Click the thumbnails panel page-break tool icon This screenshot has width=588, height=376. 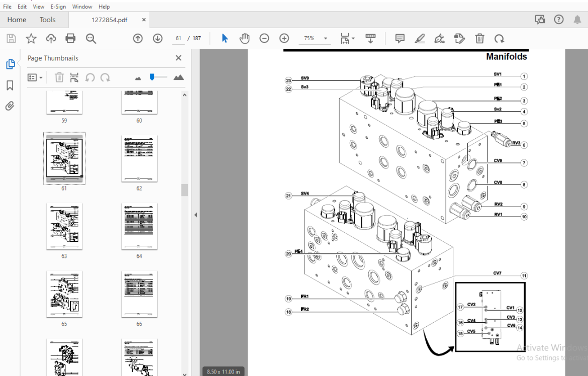point(74,78)
